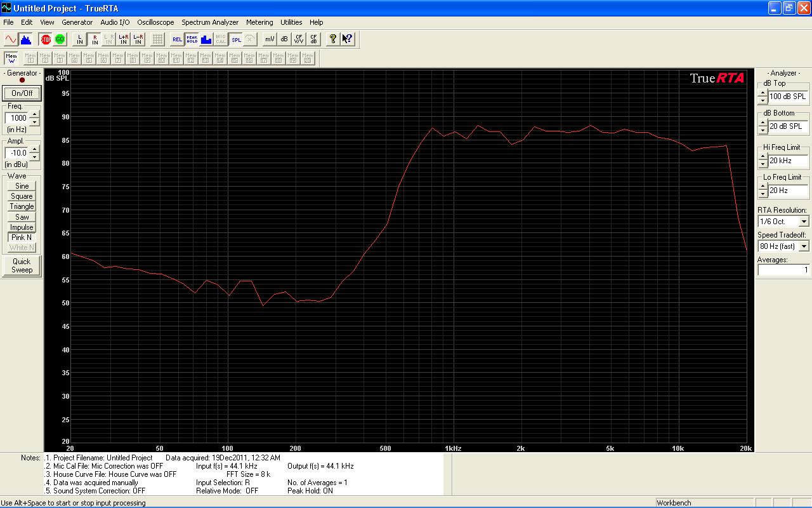Decrease generator Ampl value

(x=34, y=156)
